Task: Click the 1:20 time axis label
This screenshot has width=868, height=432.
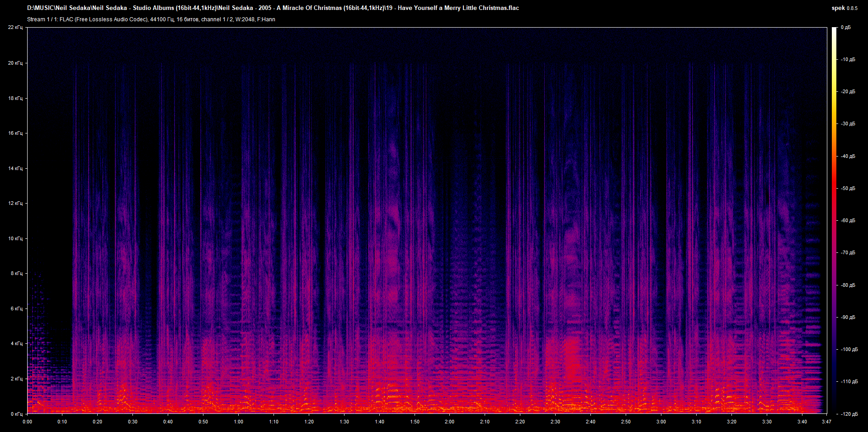Action: click(309, 422)
